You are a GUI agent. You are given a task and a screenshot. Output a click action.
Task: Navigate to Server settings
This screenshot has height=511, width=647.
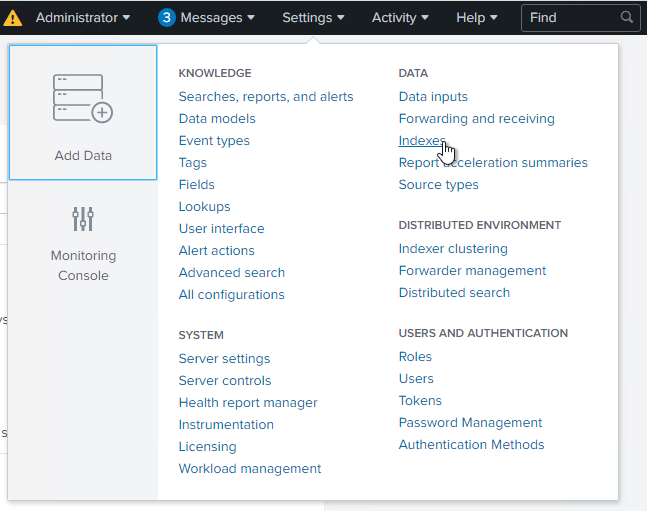(224, 359)
